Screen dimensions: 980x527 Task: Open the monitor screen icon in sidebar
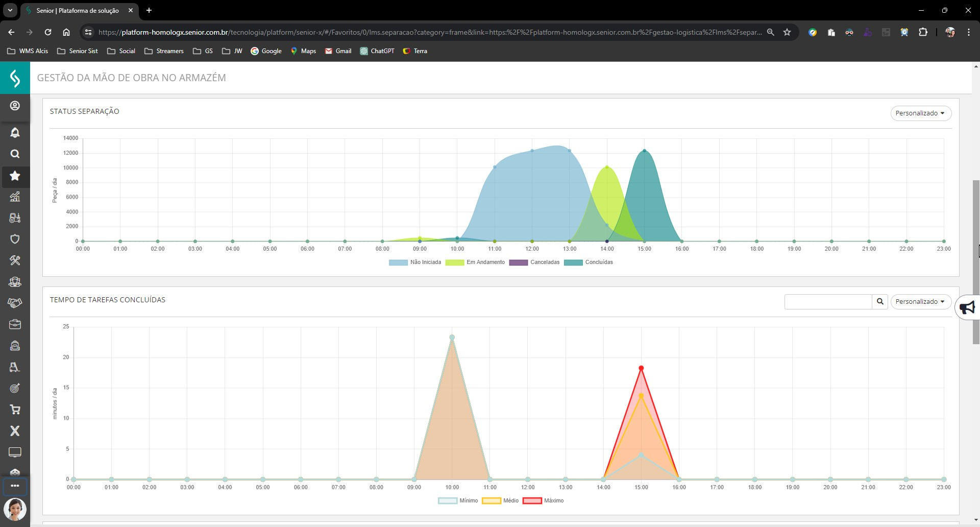coord(15,452)
